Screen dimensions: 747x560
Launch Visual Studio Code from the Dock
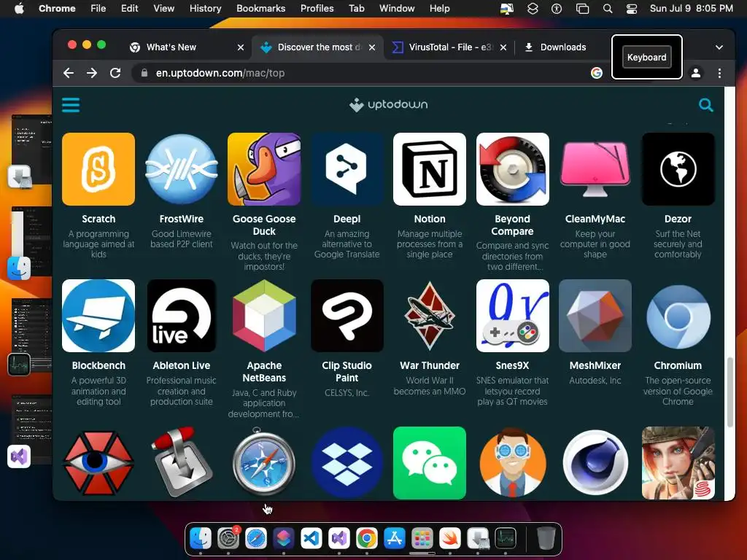click(x=311, y=538)
